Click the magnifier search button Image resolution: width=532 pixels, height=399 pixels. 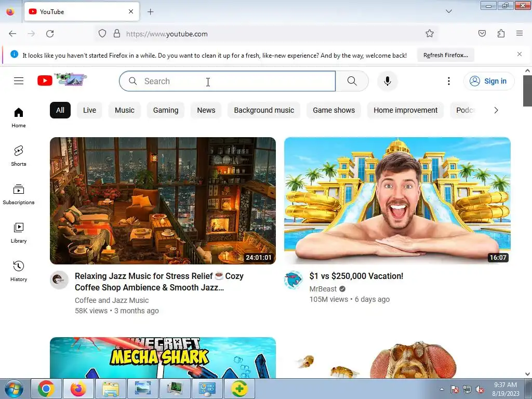coord(352,81)
